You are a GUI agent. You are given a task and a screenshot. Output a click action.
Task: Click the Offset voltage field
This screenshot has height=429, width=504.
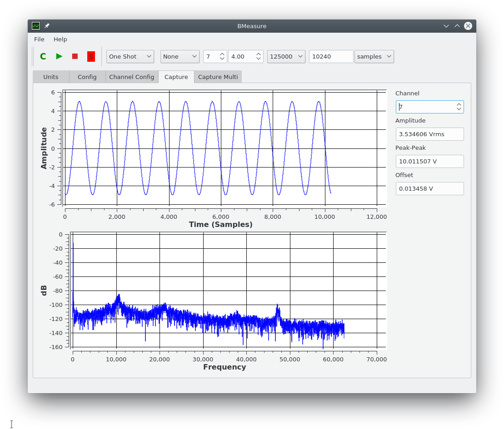click(429, 188)
